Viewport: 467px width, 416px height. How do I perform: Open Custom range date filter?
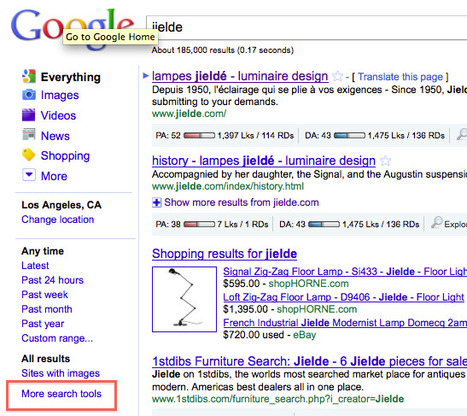(57, 338)
